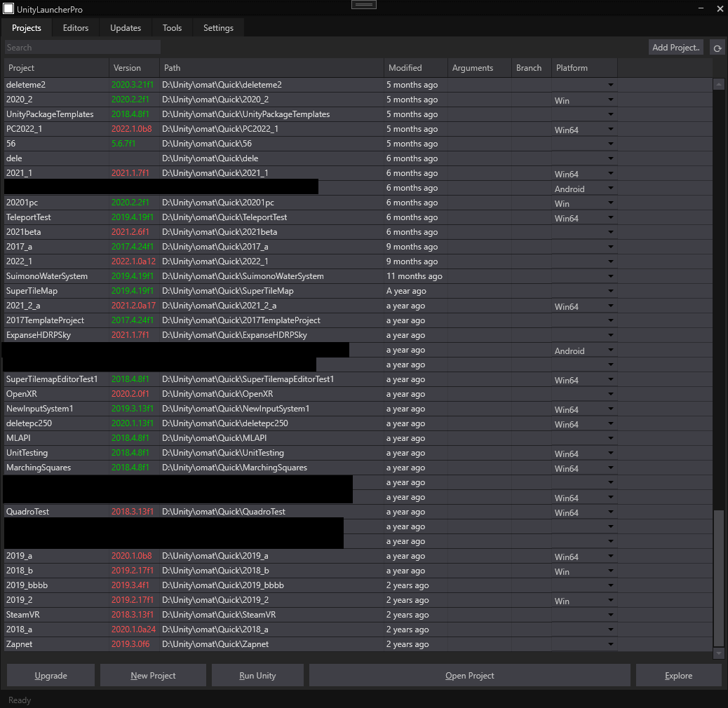Select the 2017_a project row

click(x=358, y=247)
